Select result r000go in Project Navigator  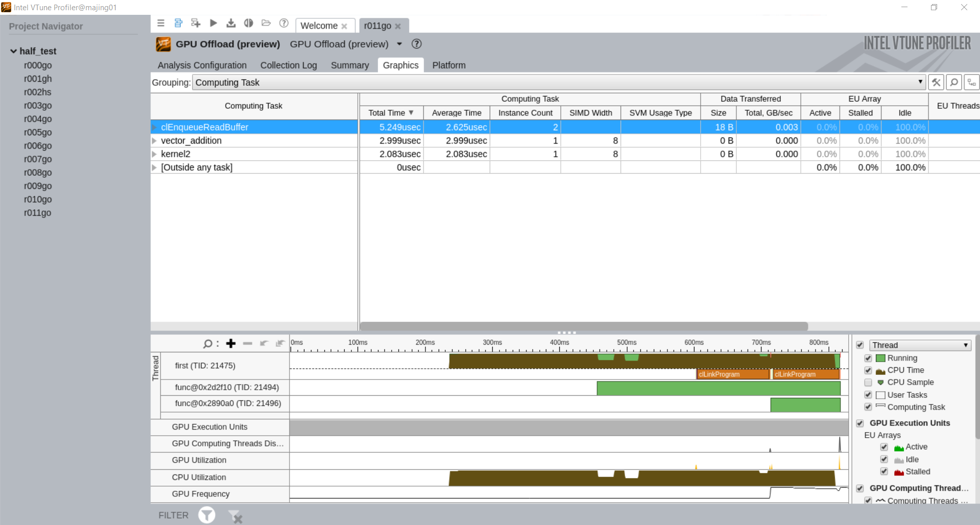(38, 65)
